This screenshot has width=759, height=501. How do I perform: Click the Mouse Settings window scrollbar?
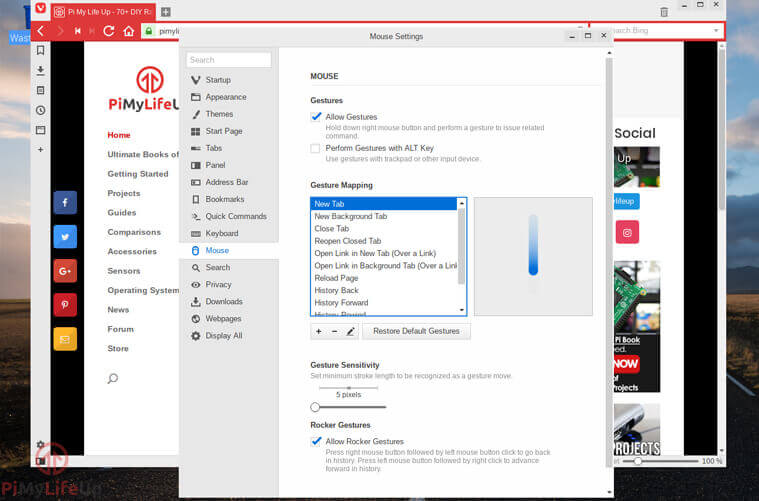[x=609, y=261]
